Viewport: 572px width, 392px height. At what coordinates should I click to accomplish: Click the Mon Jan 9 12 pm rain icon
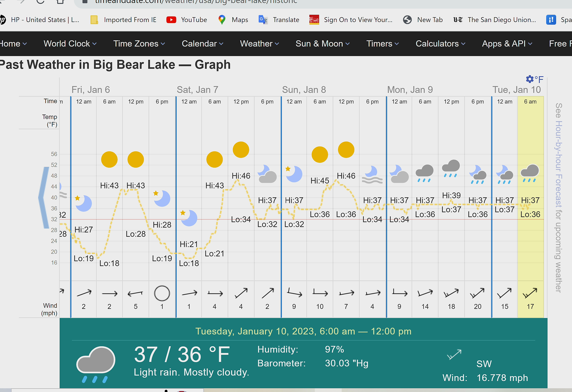(x=451, y=169)
